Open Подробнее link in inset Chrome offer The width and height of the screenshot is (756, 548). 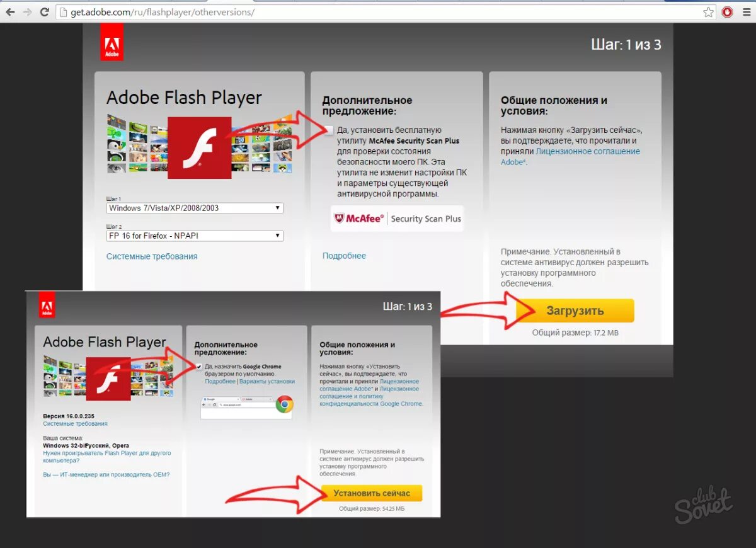coord(220,382)
